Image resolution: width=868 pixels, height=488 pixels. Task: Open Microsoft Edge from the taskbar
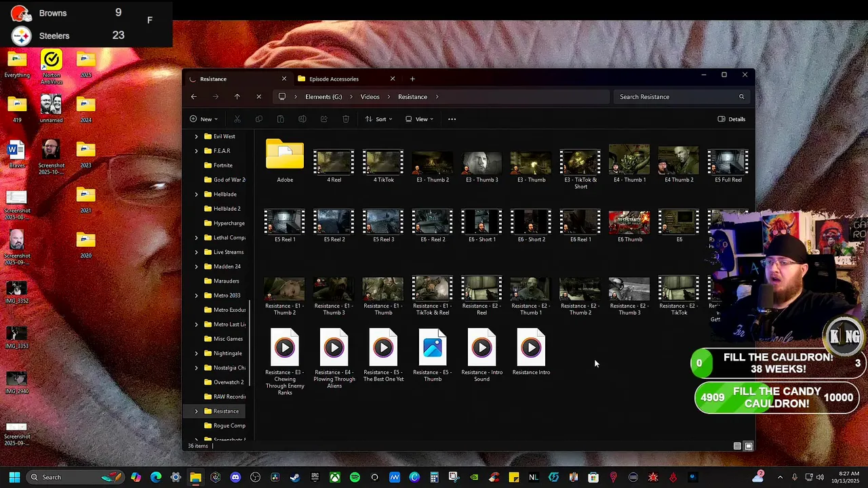click(x=156, y=477)
